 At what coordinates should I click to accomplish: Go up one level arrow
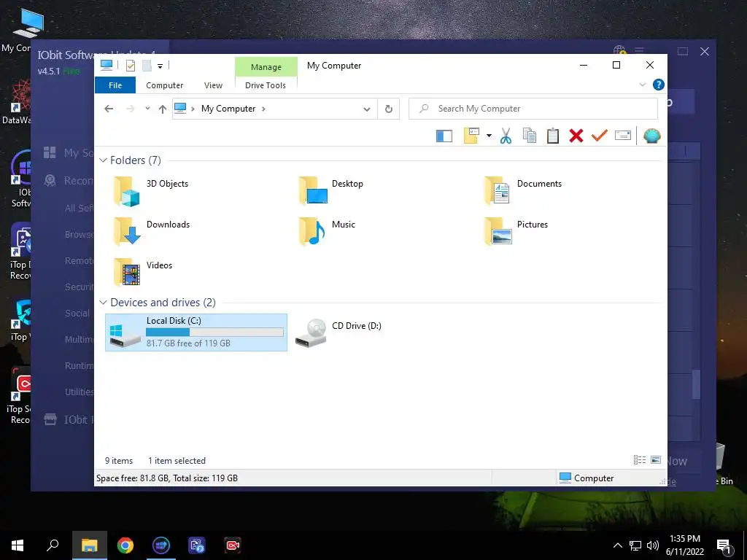click(163, 109)
